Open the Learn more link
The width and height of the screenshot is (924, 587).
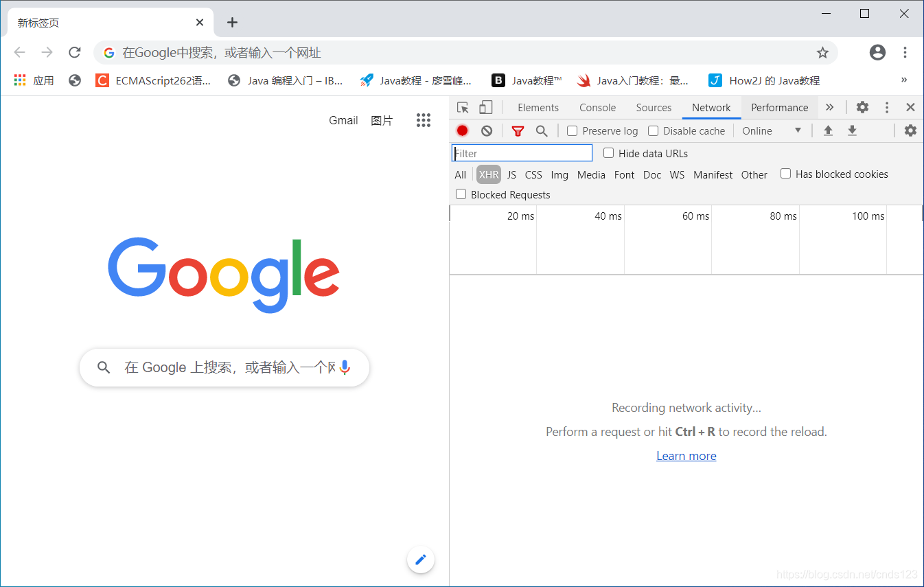tap(686, 456)
